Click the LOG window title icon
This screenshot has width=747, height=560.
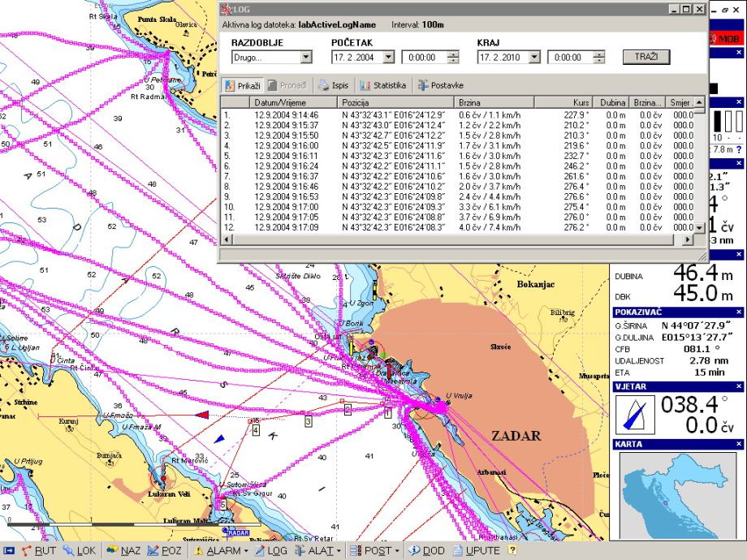(227, 9)
